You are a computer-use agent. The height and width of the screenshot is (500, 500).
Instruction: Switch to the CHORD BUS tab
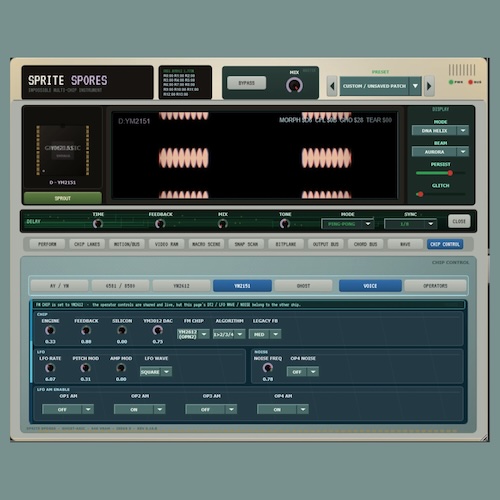tap(365, 244)
